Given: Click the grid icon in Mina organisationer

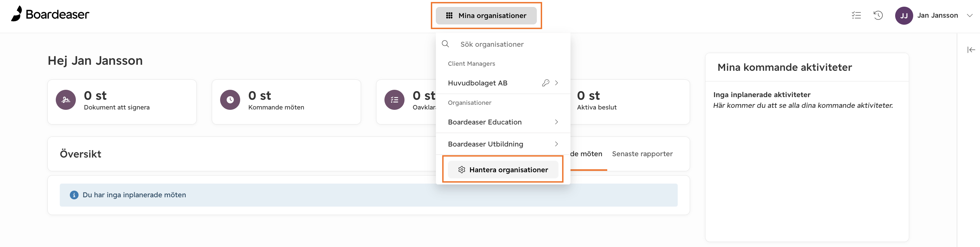Looking at the screenshot, I should [449, 16].
